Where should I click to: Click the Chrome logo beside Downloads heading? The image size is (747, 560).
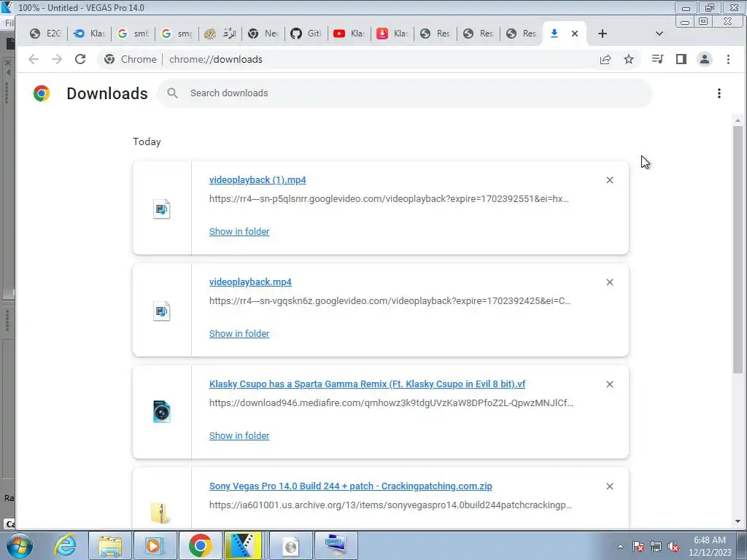pos(42,93)
